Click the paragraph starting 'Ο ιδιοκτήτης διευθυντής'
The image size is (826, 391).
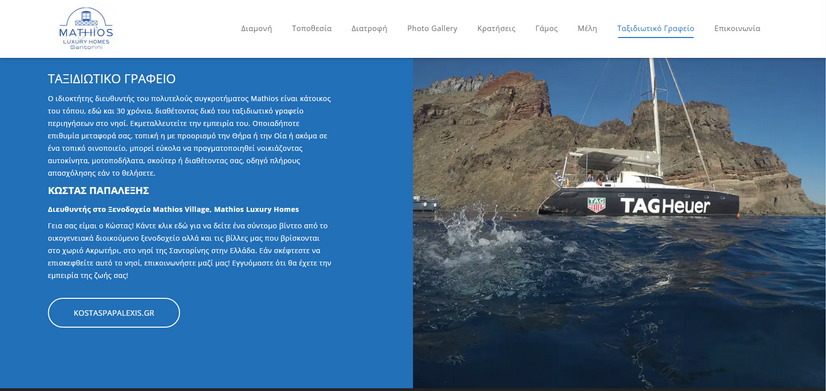tap(189, 135)
